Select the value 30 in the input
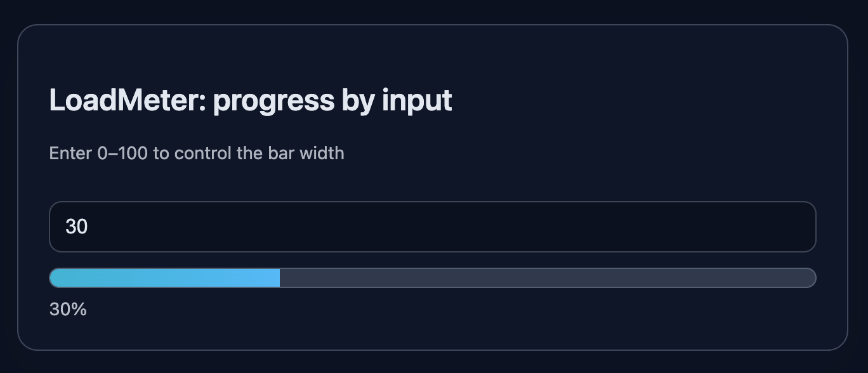 click(x=76, y=226)
